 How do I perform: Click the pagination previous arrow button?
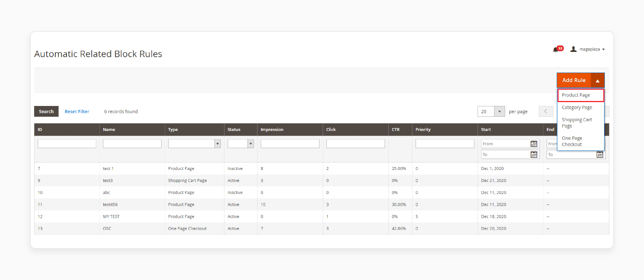pyautogui.click(x=545, y=111)
